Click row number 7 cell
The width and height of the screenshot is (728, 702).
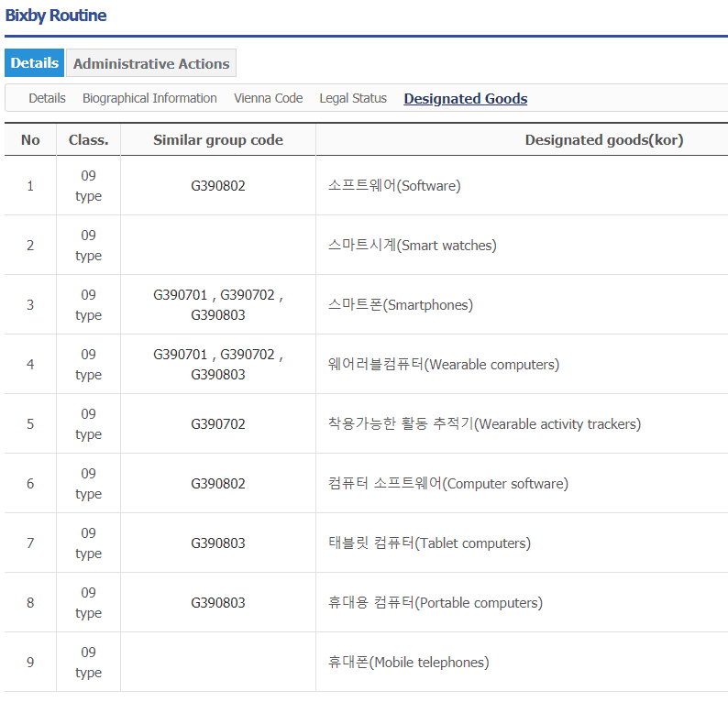point(30,543)
